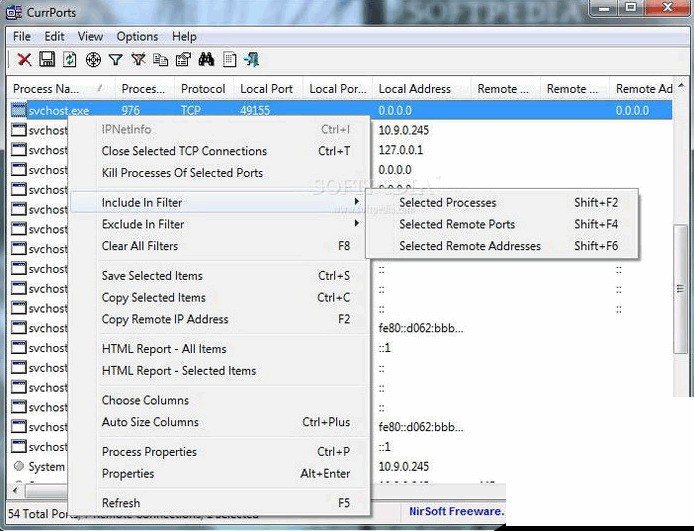Sort by the Local Port column header

click(268, 88)
